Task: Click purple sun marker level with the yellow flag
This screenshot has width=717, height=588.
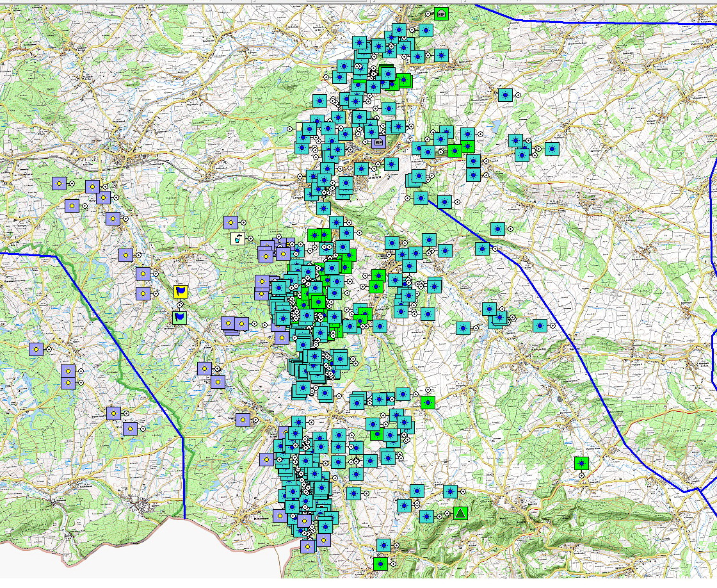Action: point(143,293)
